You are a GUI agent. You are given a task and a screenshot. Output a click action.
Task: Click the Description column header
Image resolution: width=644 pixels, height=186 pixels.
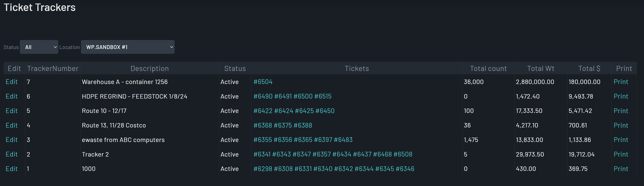[150, 68]
